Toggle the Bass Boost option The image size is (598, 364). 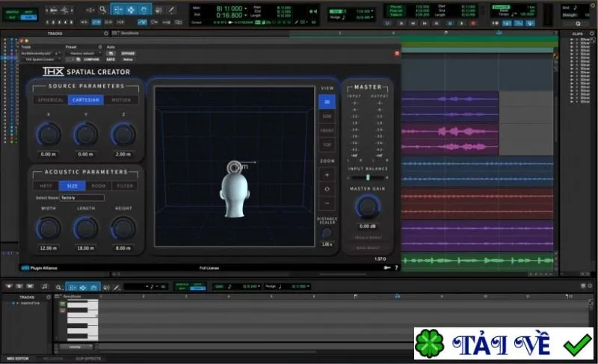pos(368,247)
